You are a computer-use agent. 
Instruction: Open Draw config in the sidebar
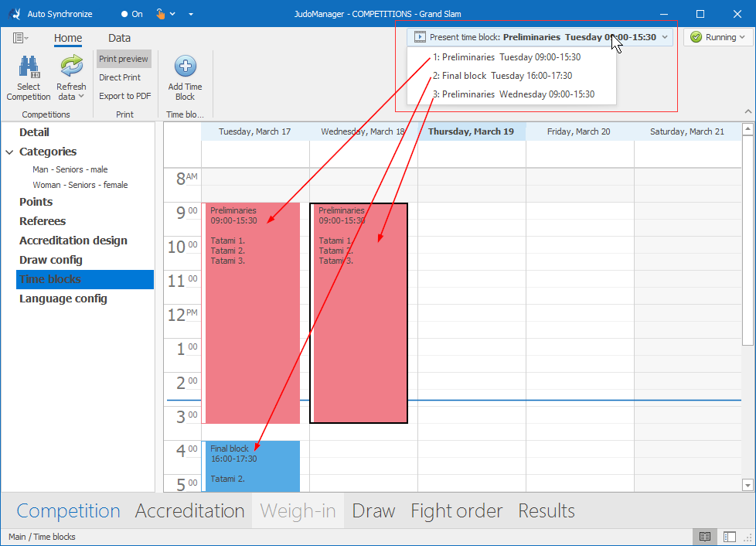coord(50,260)
